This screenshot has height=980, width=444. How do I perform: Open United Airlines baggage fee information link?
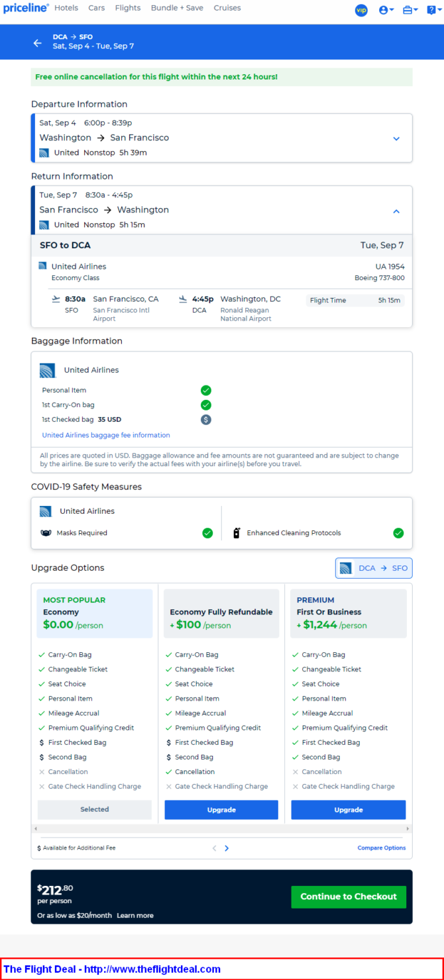[x=106, y=435]
